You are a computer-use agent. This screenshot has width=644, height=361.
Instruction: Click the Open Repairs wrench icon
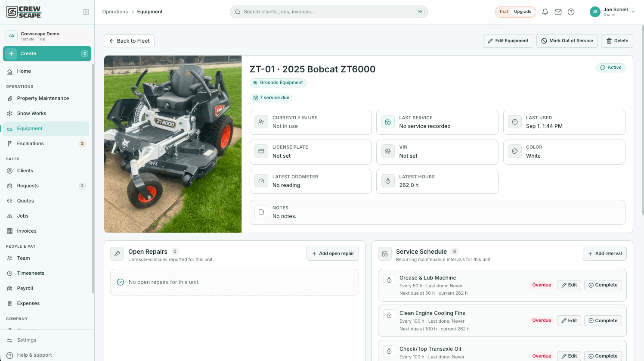[117, 254]
